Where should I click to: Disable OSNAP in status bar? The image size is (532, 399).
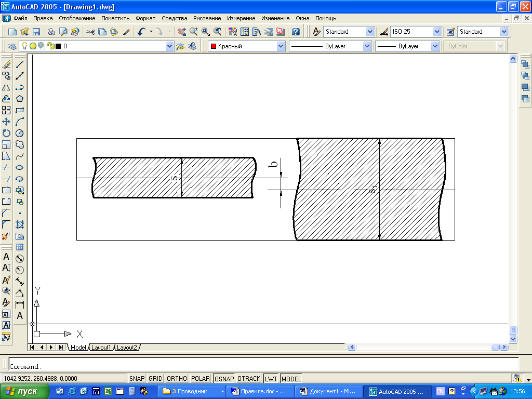click(224, 378)
